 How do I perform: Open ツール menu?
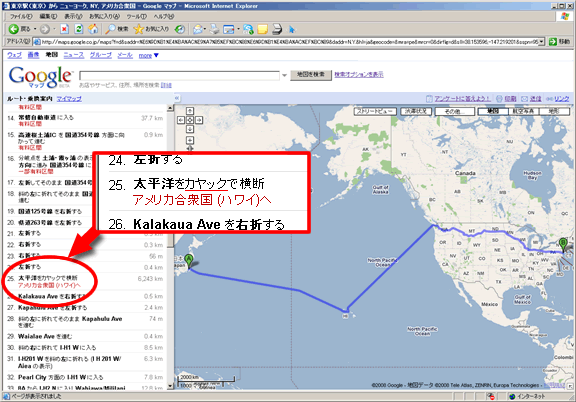pos(137,17)
